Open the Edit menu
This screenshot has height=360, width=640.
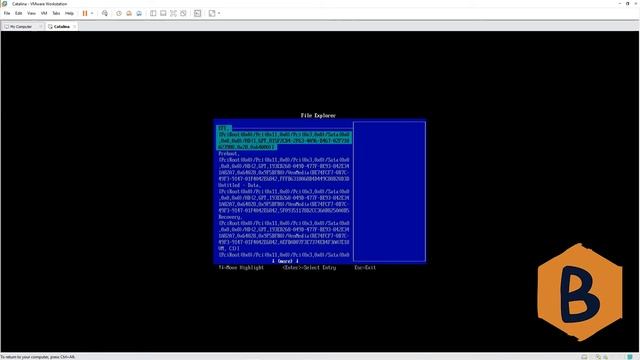pos(19,13)
